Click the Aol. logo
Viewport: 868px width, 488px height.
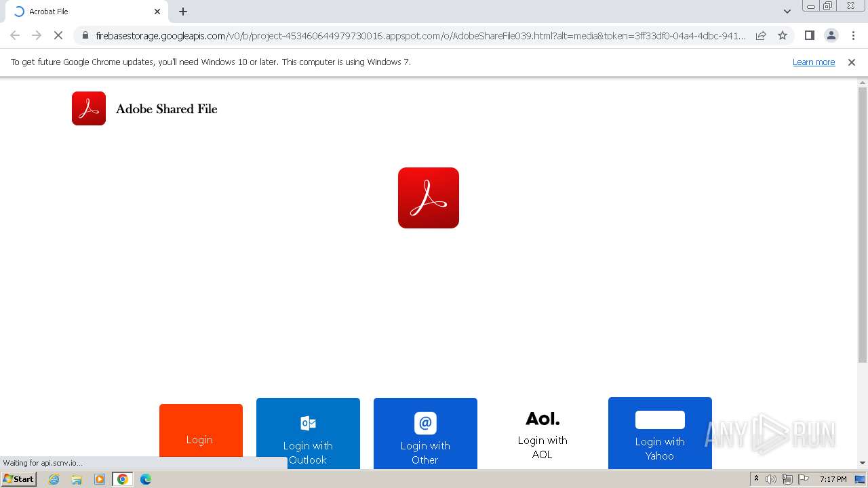[542, 419]
